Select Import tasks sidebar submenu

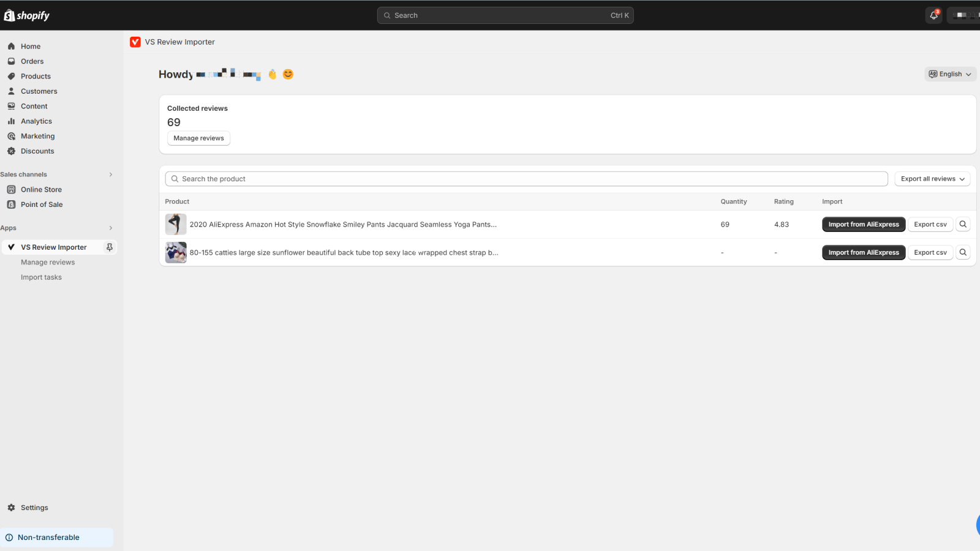pos(41,277)
